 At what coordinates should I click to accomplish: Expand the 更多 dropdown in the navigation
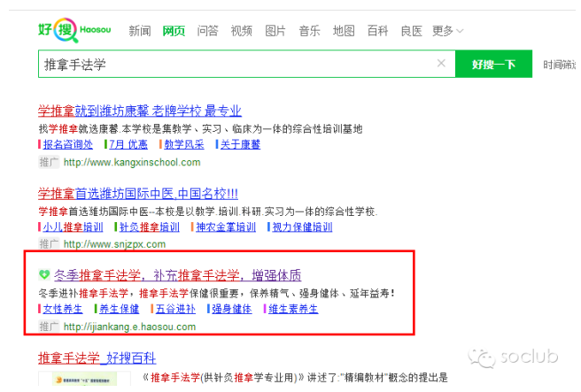click(x=446, y=31)
